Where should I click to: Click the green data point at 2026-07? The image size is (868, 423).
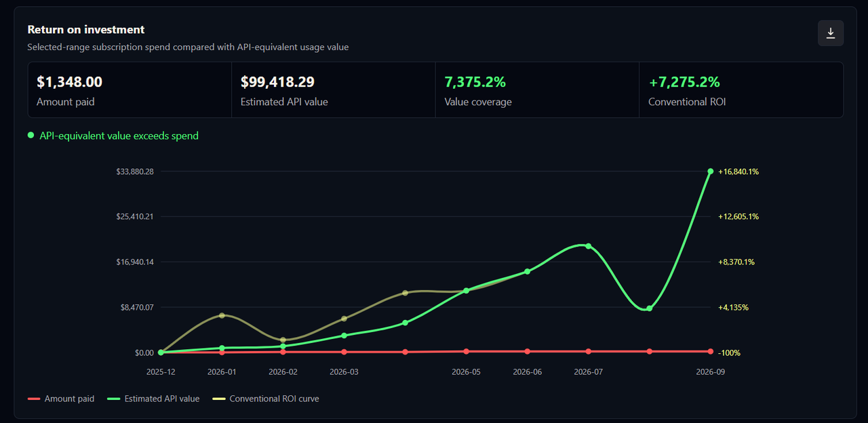588,246
